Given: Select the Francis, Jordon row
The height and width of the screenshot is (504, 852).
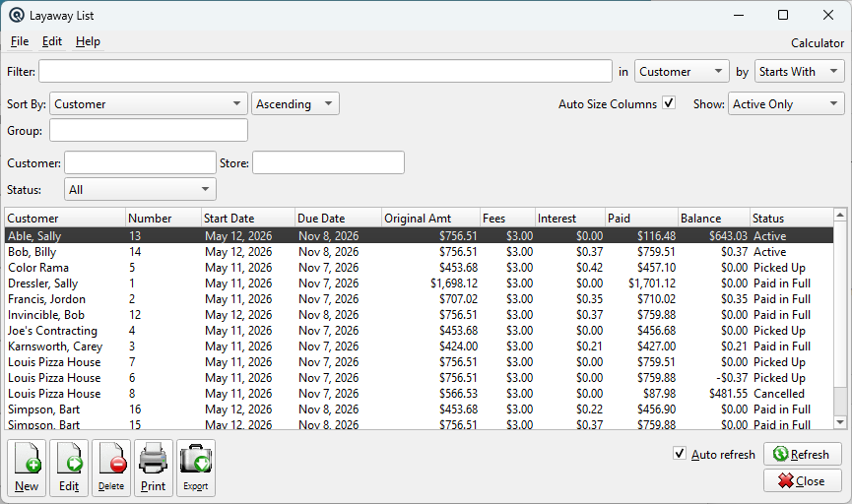Looking at the screenshot, I should point(419,298).
